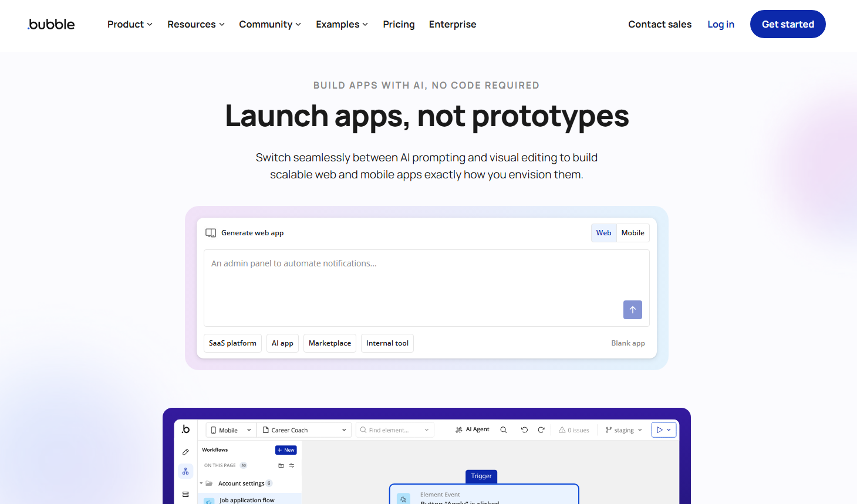Open the Bubble logo homepage link

51,24
